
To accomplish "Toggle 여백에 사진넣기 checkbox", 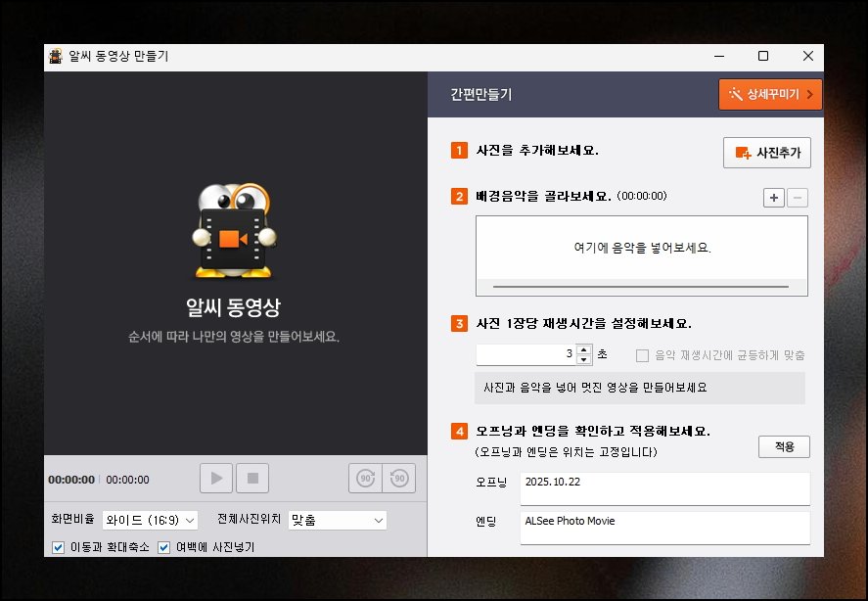I will click(163, 548).
